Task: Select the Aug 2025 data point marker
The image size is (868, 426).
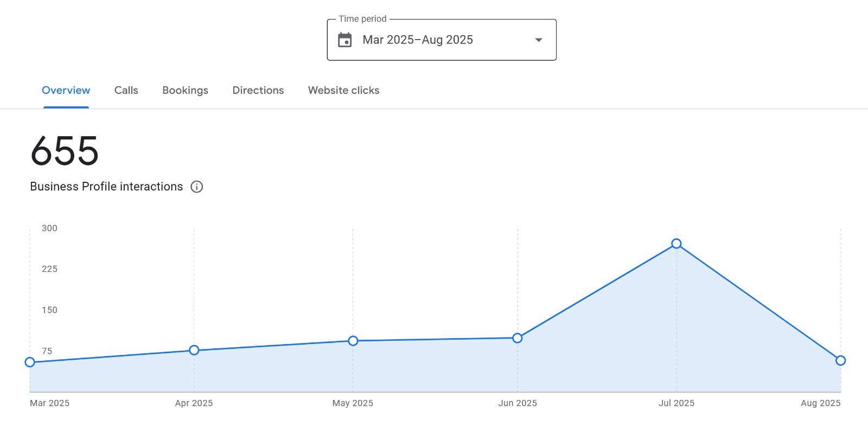Action: (x=840, y=360)
